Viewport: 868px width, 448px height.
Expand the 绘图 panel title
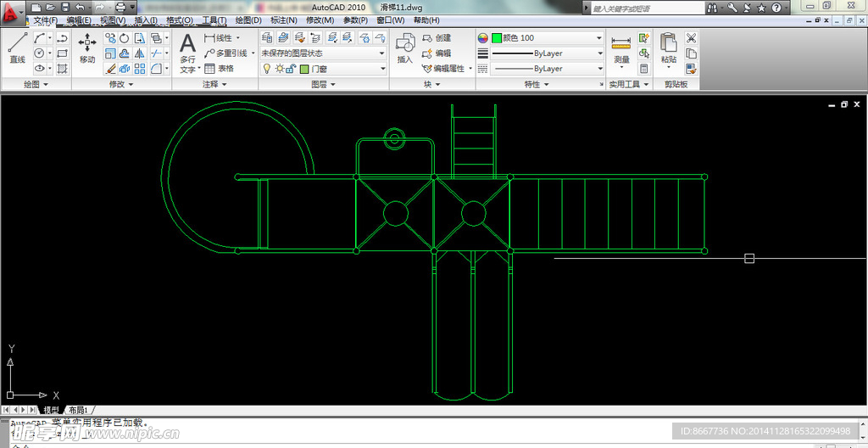(x=36, y=84)
